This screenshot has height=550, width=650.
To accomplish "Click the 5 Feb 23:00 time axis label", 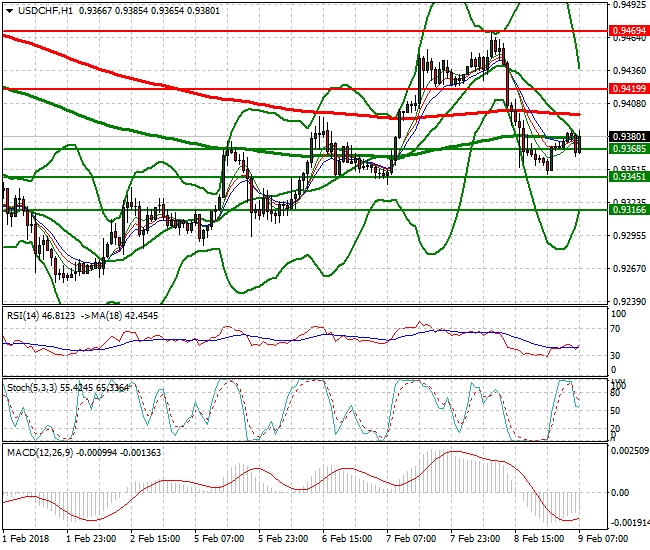I will click(283, 539).
